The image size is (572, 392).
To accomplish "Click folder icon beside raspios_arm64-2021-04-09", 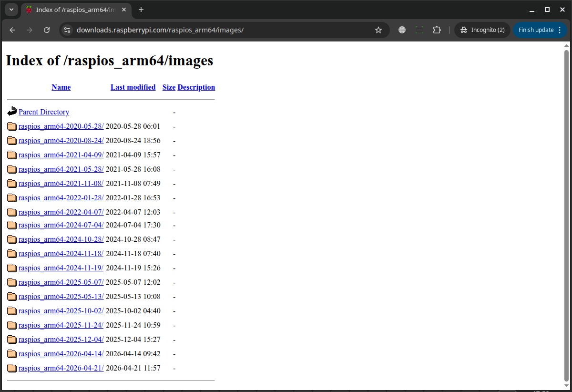I will click(12, 155).
